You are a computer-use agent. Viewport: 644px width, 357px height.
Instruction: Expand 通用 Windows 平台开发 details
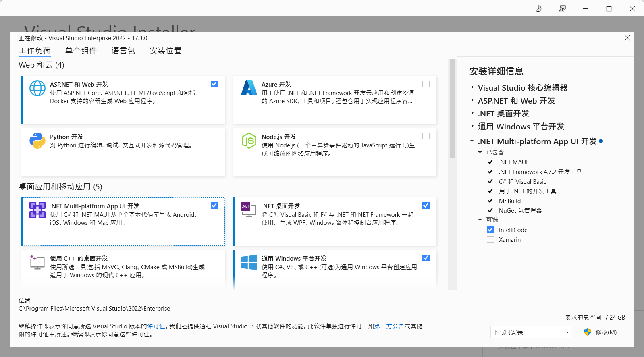[x=472, y=126]
